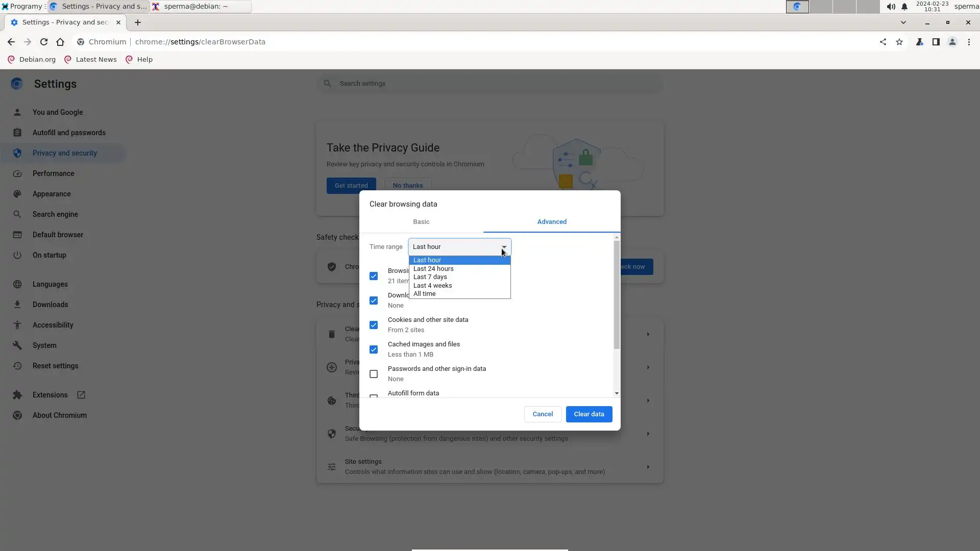Choose All time from time range list

pos(425,294)
